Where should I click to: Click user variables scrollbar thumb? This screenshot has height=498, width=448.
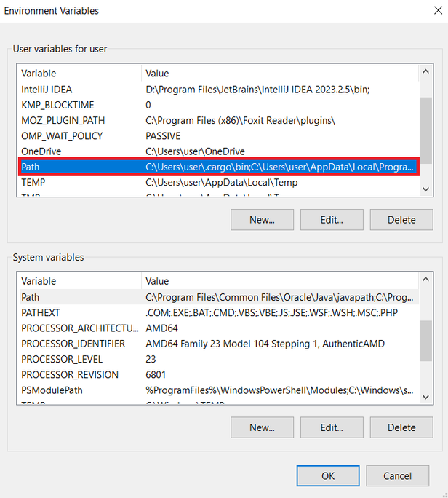tap(425, 130)
